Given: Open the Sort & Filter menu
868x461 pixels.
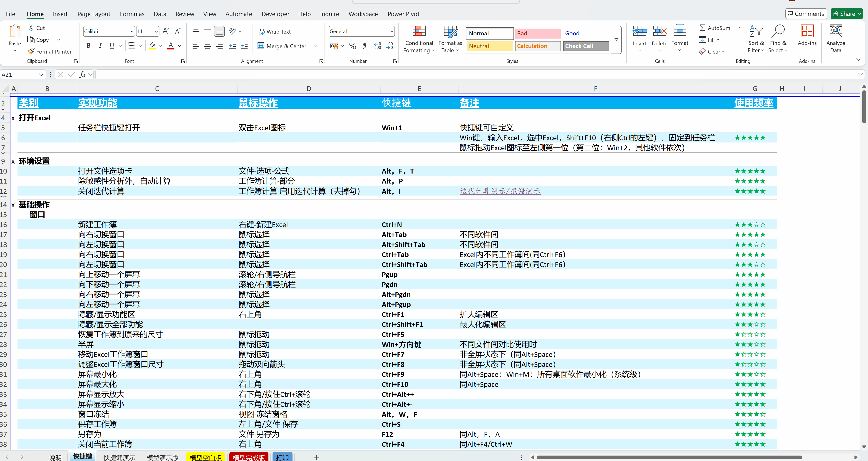Looking at the screenshot, I should pyautogui.click(x=756, y=39).
